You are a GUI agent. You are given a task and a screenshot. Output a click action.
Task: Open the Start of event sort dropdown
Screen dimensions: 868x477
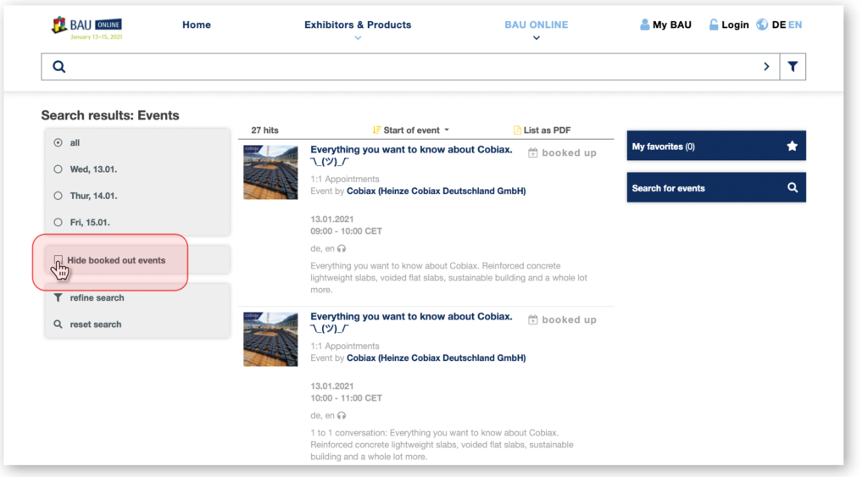click(x=411, y=130)
